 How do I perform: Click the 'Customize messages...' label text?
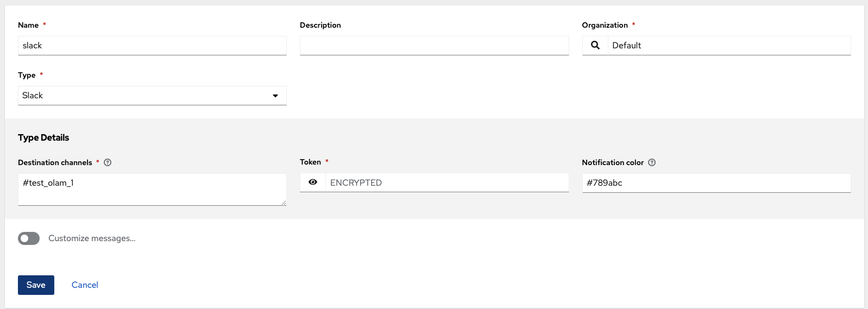point(92,238)
